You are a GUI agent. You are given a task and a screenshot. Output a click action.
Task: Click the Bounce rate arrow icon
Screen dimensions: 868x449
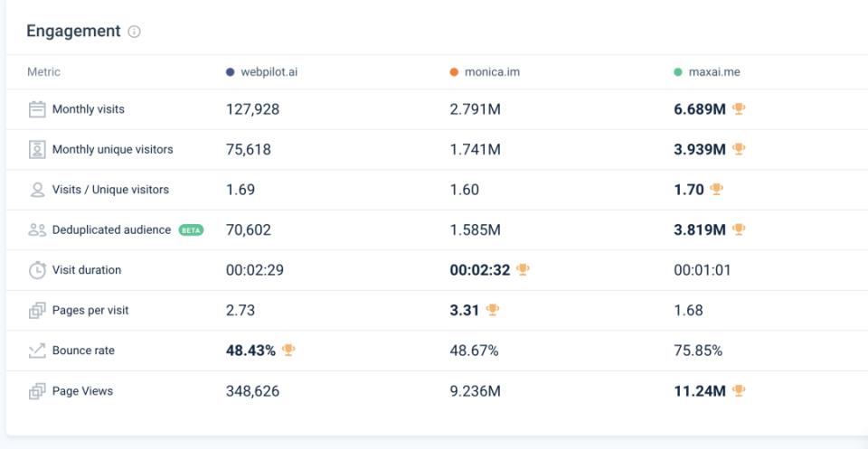[x=37, y=351]
